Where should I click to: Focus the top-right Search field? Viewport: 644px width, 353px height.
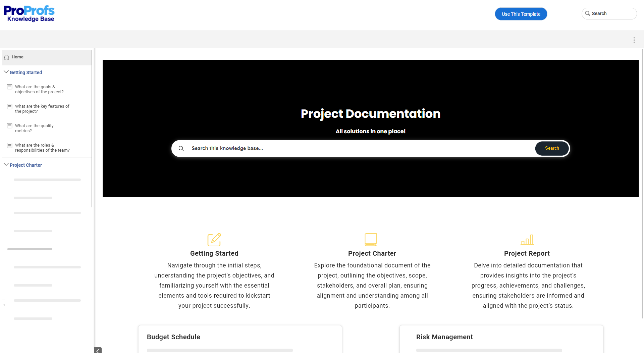click(x=609, y=13)
